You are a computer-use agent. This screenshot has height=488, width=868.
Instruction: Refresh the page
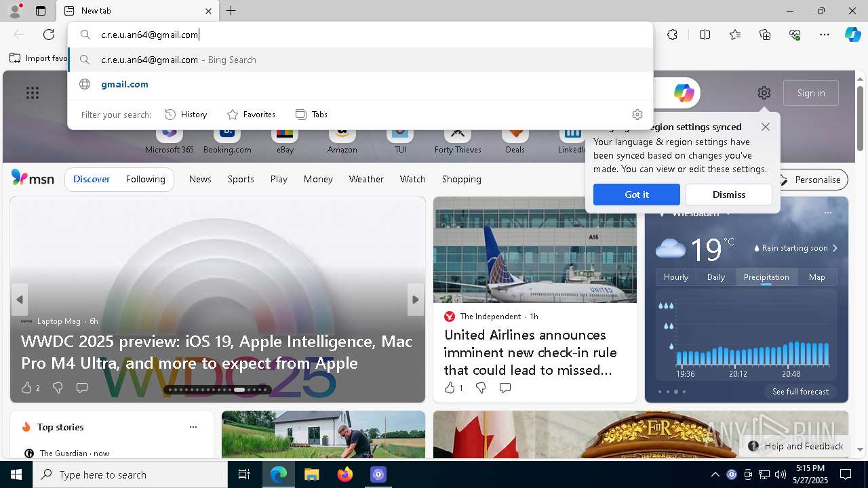(x=49, y=35)
